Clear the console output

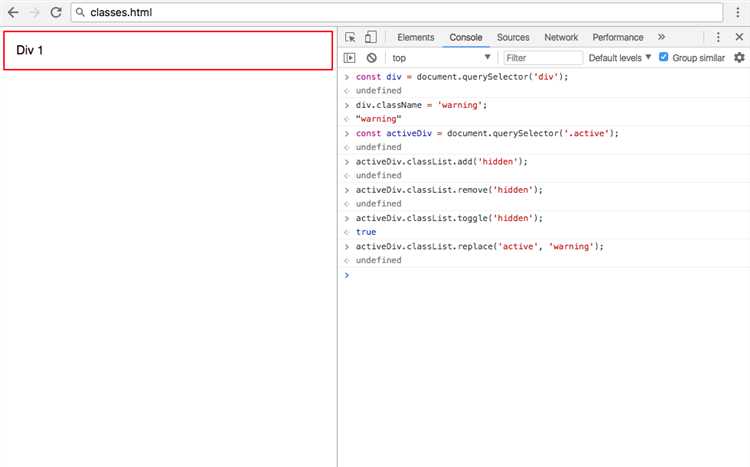(370, 58)
